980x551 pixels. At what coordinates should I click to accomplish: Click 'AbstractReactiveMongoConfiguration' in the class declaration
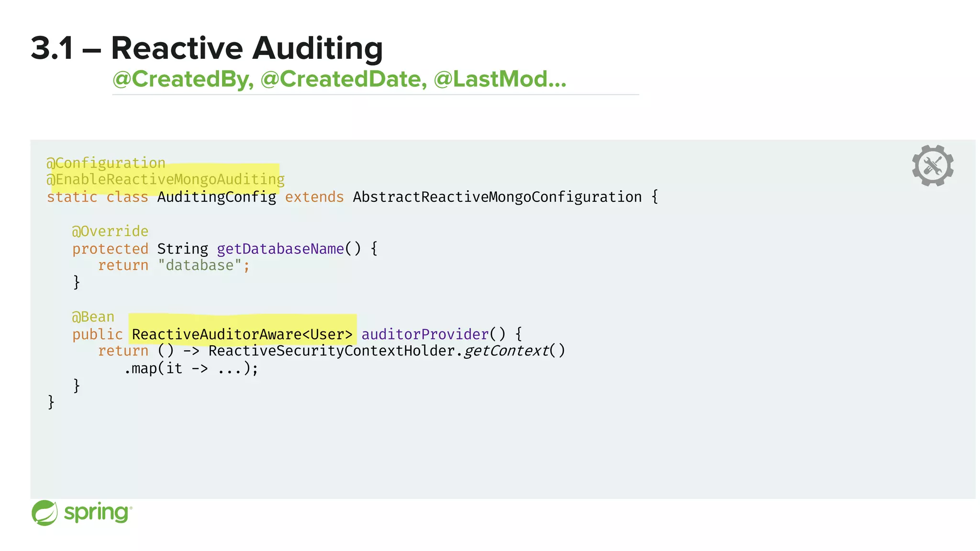tap(497, 197)
